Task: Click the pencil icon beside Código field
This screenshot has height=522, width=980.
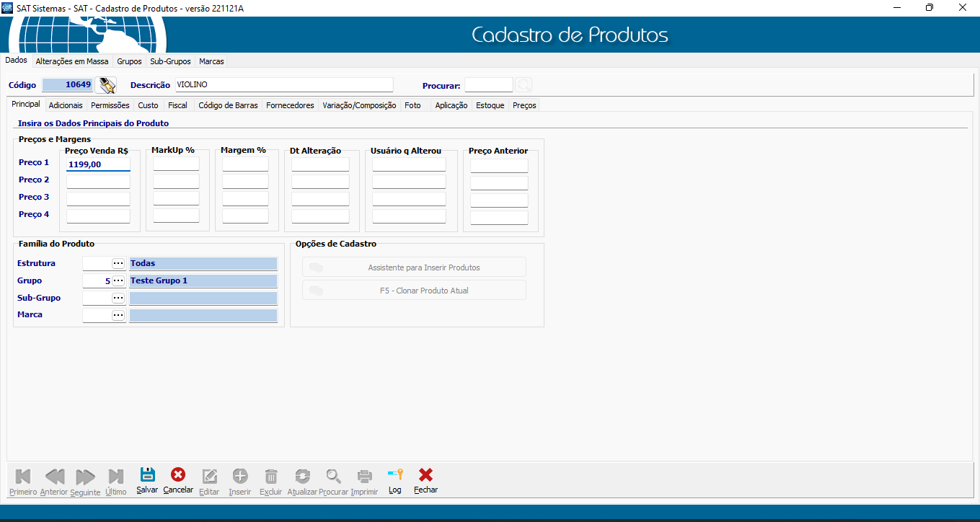Action: [107, 85]
